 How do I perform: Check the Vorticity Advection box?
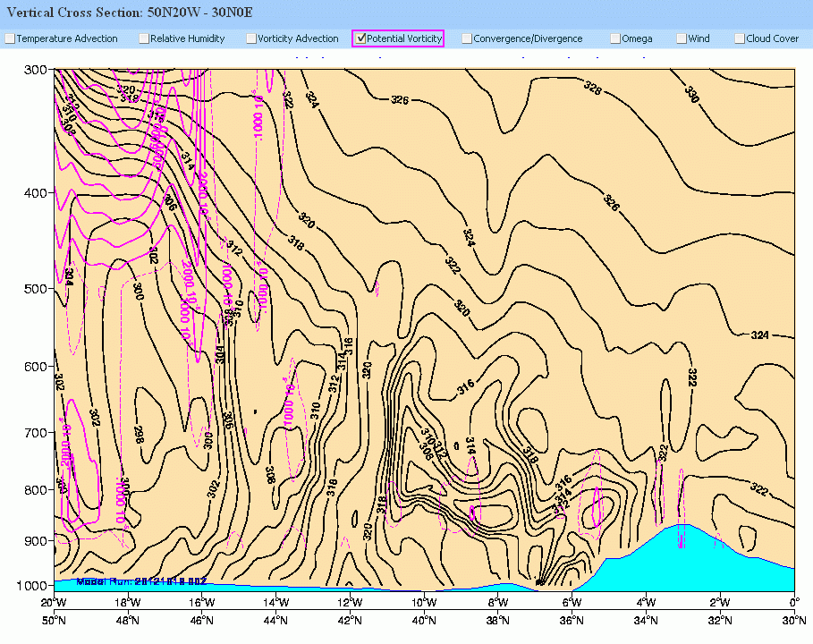tap(251, 38)
